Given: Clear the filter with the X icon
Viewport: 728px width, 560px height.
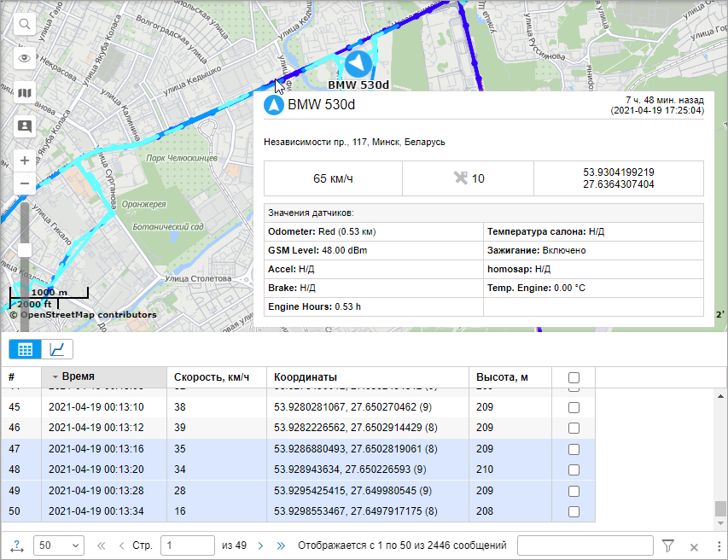Looking at the screenshot, I should click(694, 547).
